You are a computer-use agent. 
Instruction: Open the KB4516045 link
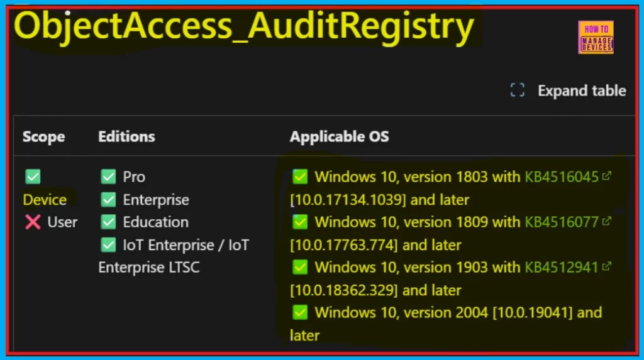coord(562,177)
